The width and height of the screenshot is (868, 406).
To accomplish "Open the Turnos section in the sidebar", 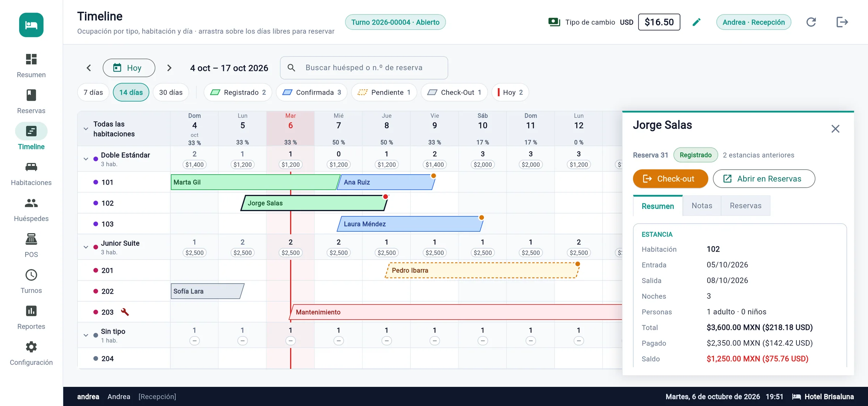I will pos(31,281).
